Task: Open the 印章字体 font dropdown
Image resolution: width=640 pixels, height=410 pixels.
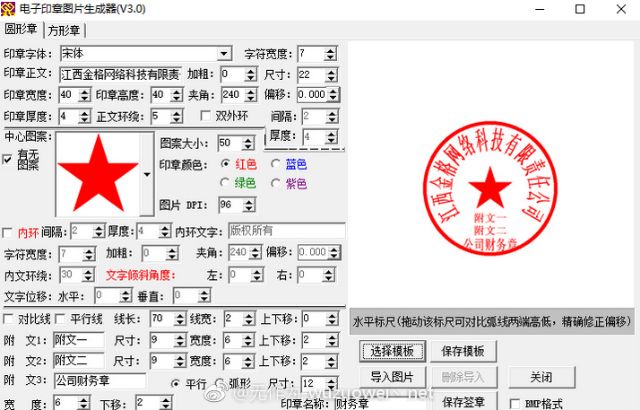Action: coord(224,53)
